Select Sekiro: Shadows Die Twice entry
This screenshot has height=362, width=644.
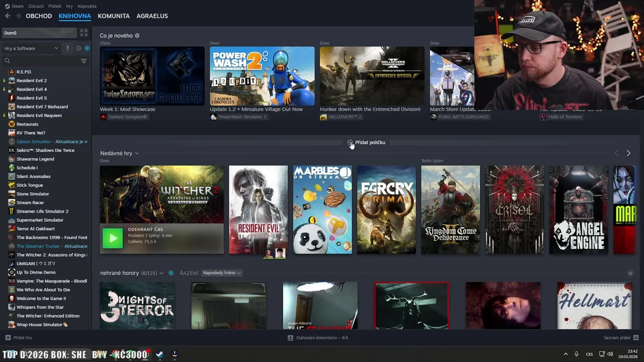pos(45,150)
